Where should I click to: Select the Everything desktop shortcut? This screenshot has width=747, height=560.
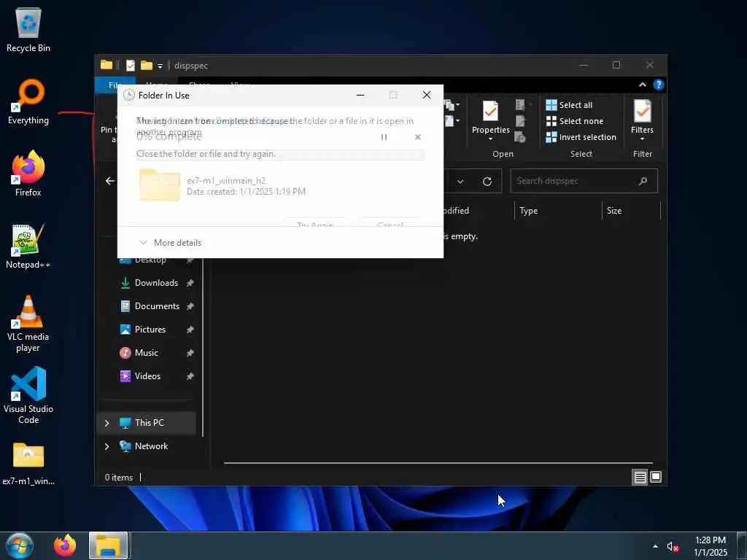[28, 102]
